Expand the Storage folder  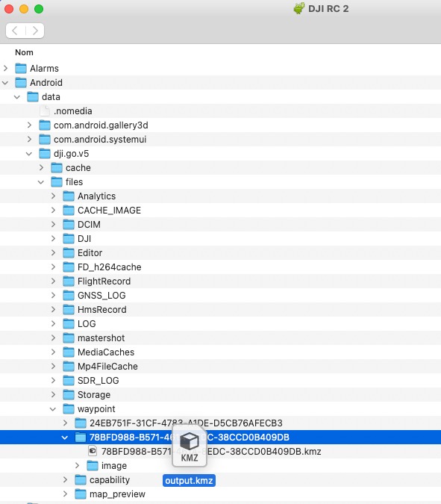pos(53,395)
